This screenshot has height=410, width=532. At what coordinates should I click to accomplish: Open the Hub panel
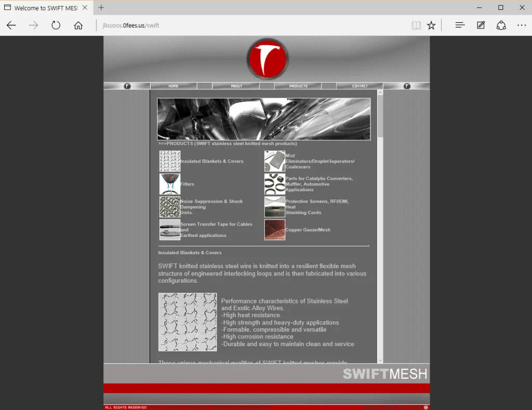pyautogui.click(x=460, y=25)
